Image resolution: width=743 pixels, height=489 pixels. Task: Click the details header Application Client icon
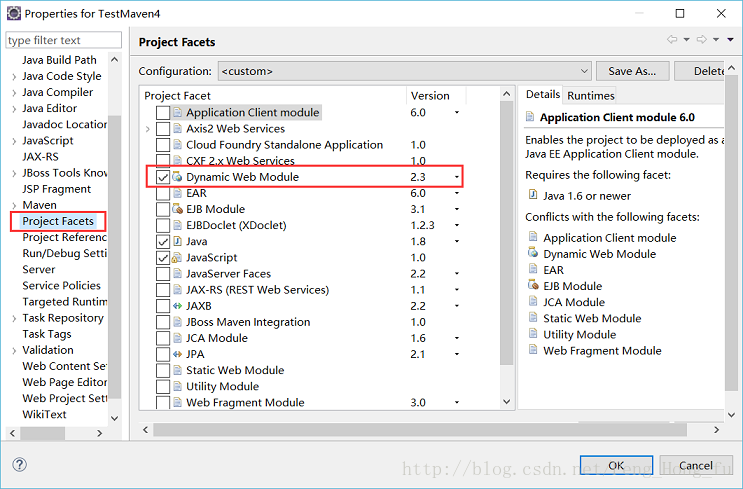530,117
